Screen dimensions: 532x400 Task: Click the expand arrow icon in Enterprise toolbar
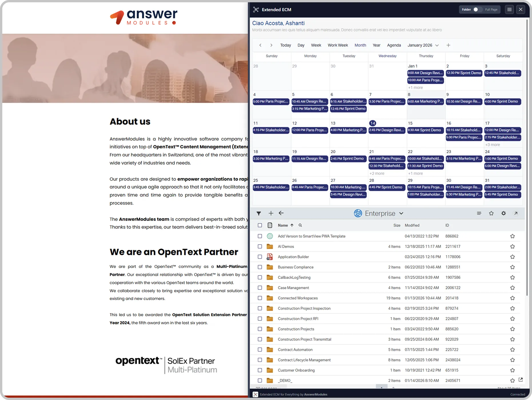coord(516,213)
